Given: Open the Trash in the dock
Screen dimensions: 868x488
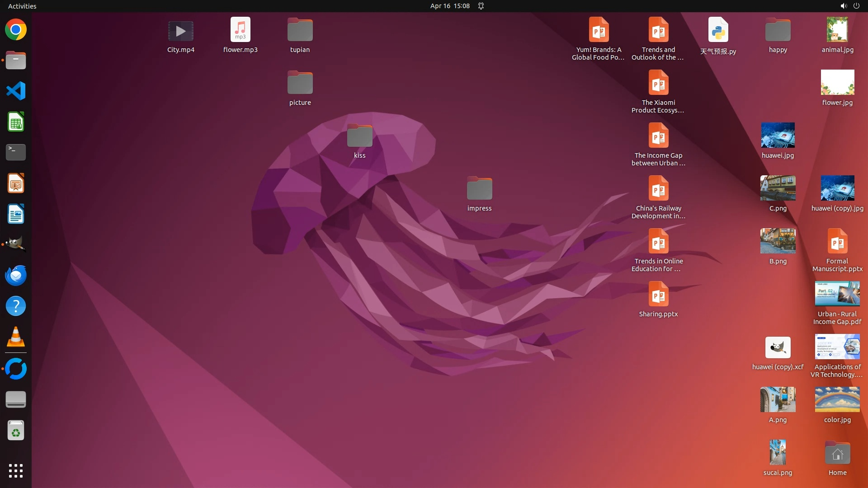Looking at the screenshot, I should point(16,431).
